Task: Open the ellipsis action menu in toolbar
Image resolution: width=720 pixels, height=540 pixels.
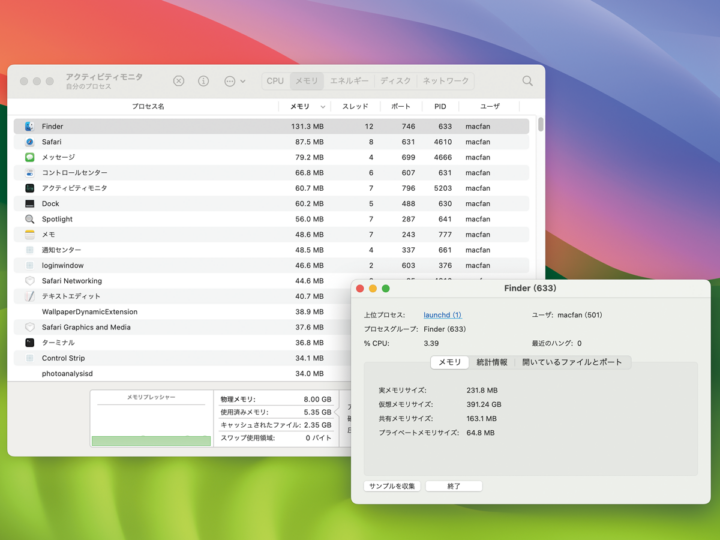Action: [x=235, y=81]
